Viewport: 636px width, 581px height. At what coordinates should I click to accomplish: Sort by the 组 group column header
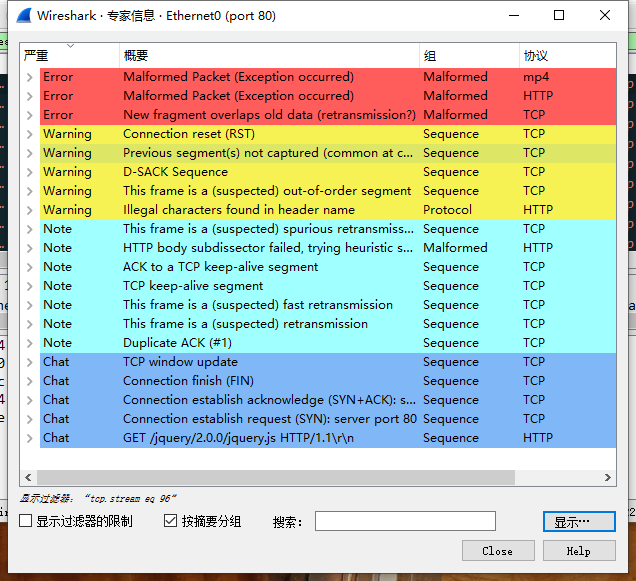pyautogui.click(x=469, y=55)
